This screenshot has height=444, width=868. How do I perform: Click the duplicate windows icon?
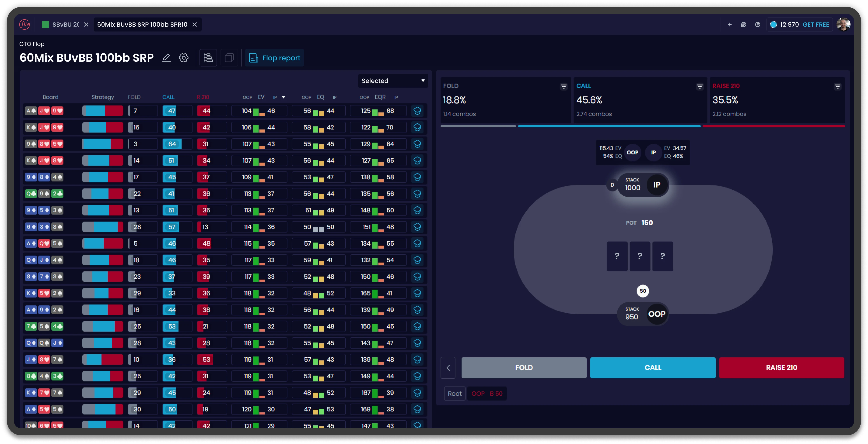(x=229, y=58)
